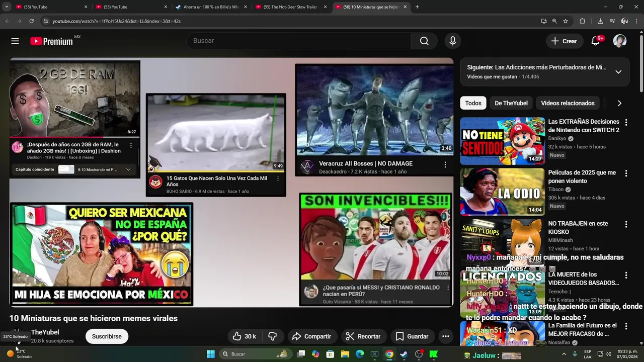This screenshot has width=644, height=362.
Task: Open File Explorer from the taskbar
Action: coord(345,354)
